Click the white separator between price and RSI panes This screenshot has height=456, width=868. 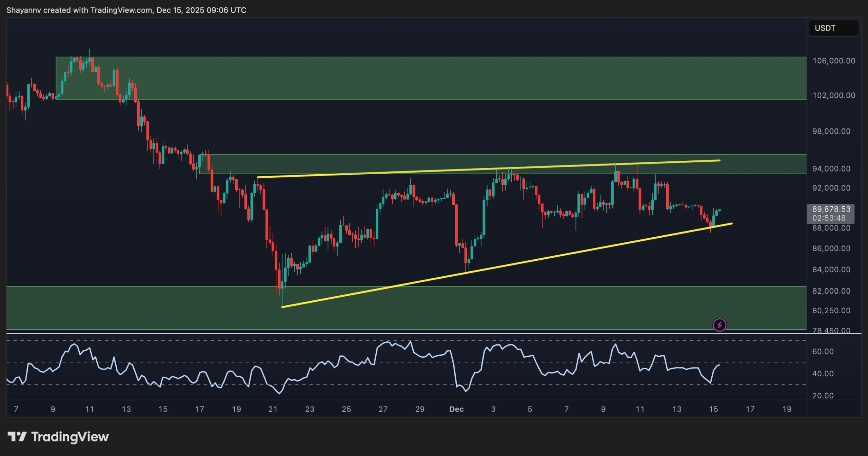(407, 334)
